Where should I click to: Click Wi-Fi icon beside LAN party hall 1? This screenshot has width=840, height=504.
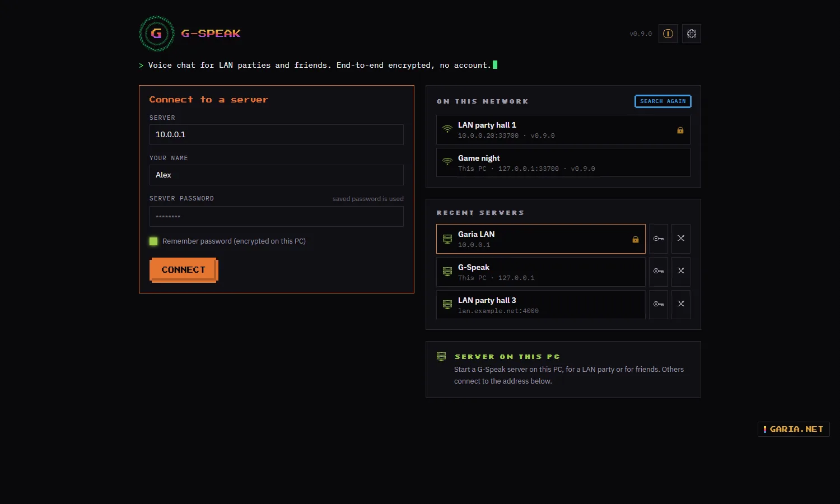(447, 129)
